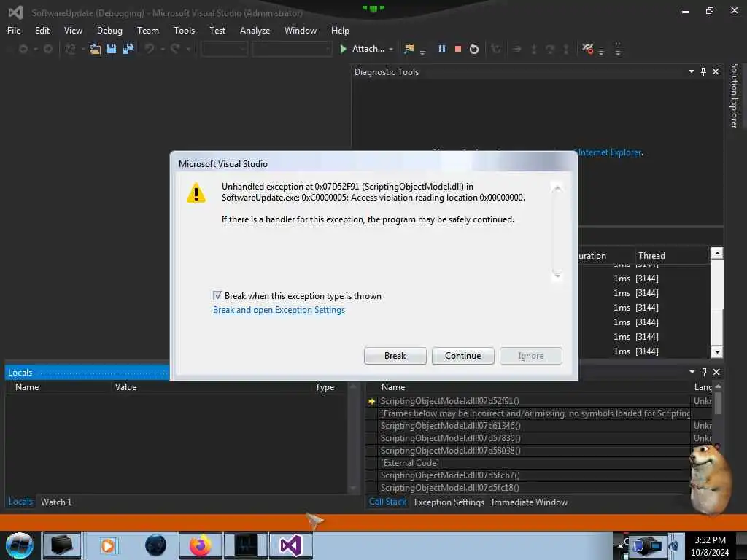Click the processes window icon beside Attach
Image resolution: width=747 pixels, height=560 pixels.
tap(409, 49)
